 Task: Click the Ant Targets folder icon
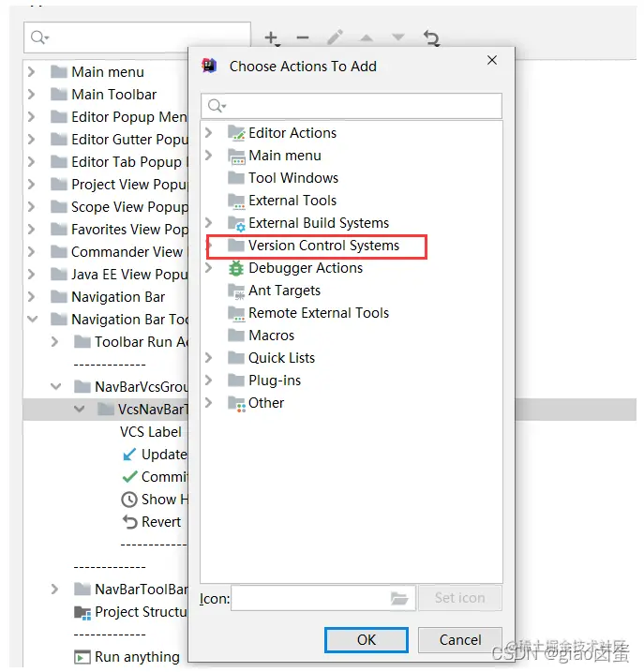click(x=236, y=291)
